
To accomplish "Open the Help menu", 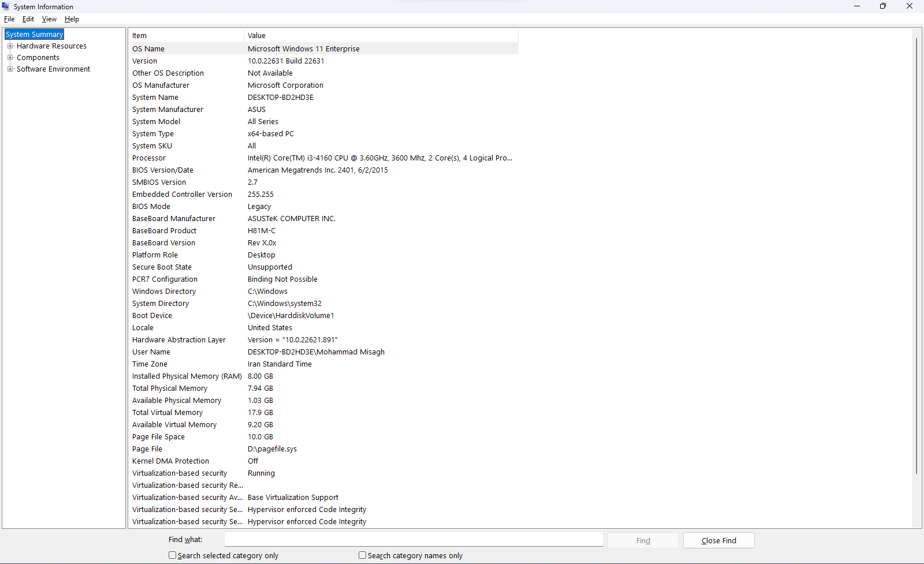I will (72, 19).
